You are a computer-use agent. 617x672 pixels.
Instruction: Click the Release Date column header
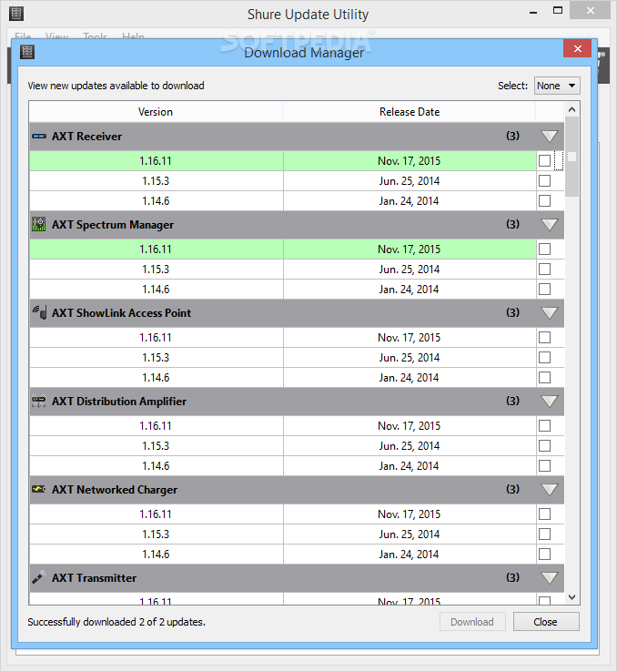coord(410,112)
